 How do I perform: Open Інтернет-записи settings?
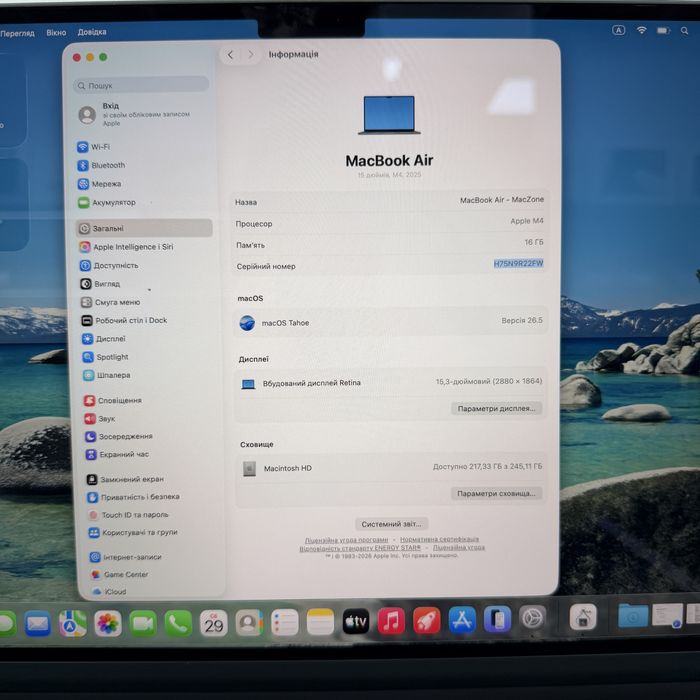click(x=126, y=557)
